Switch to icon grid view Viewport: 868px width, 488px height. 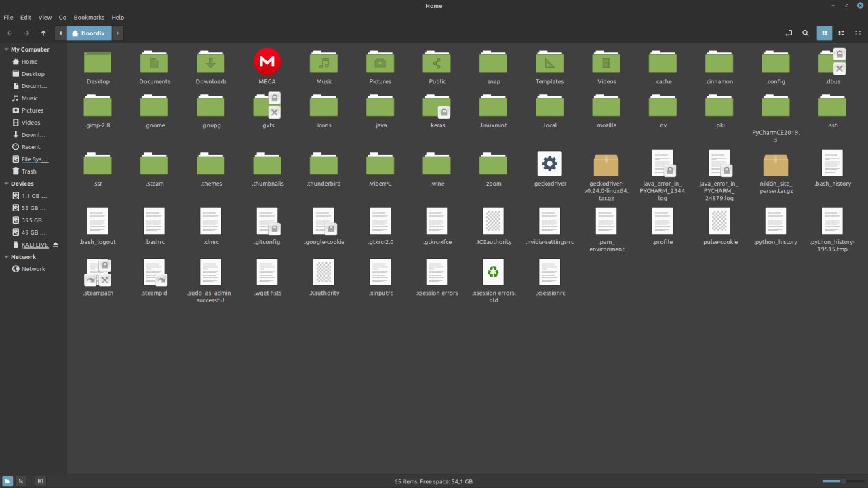coord(825,33)
